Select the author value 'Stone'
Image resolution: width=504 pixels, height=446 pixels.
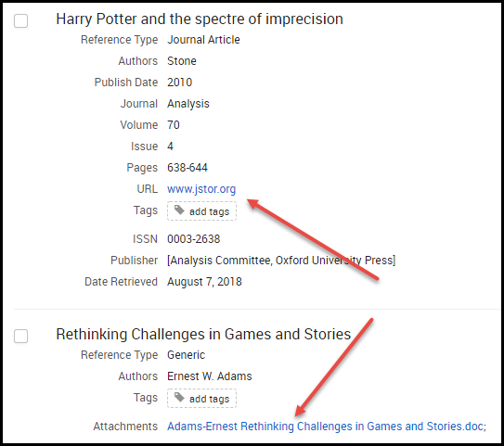[182, 61]
